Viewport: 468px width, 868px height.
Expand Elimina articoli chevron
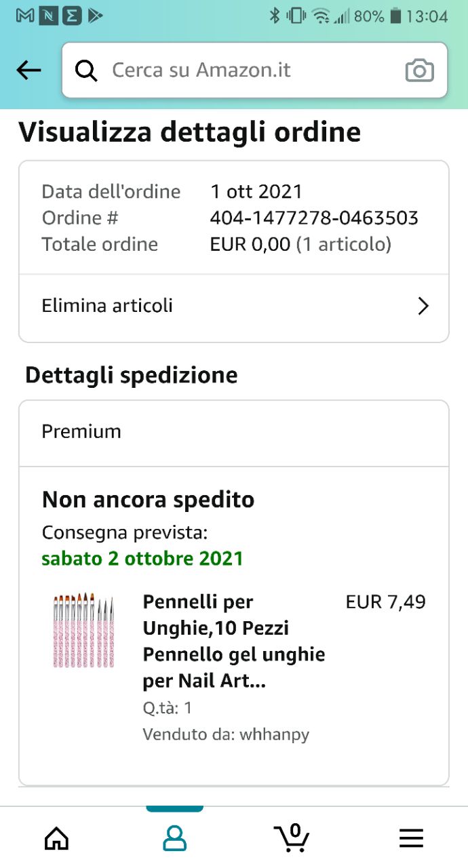423,306
